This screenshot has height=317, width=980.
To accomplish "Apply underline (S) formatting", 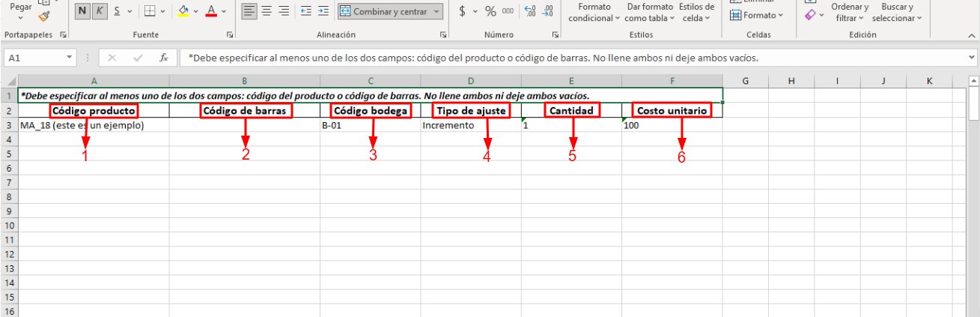I will tap(116, 11).
